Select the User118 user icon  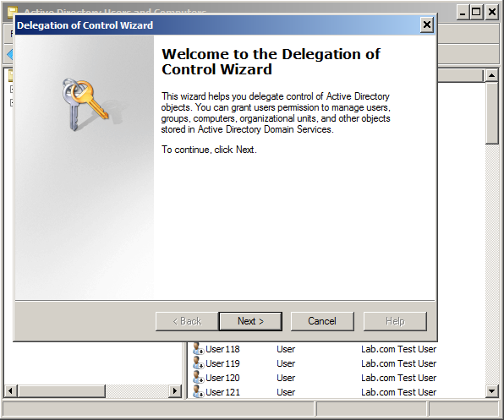(198, 349)
